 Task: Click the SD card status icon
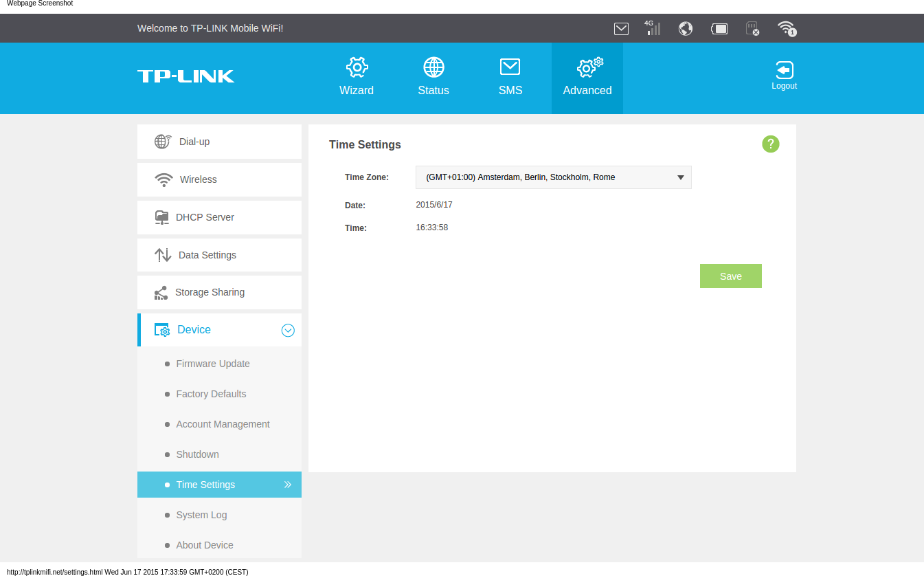[752, 28]
